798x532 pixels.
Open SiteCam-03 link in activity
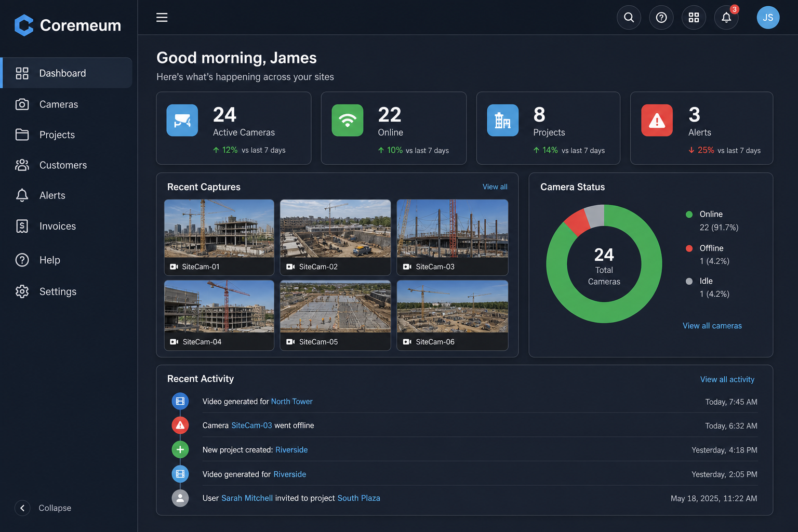[x=251, y=425]
